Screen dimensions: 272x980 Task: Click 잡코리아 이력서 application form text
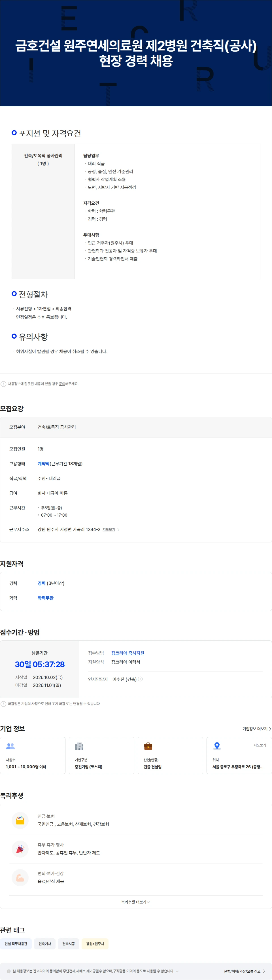click(x=126, y=662)
